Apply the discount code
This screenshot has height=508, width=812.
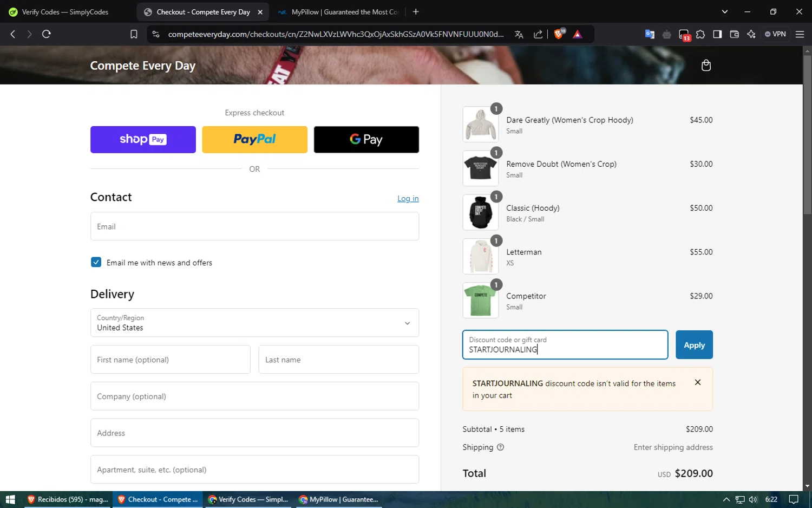[x=694, y=345]
